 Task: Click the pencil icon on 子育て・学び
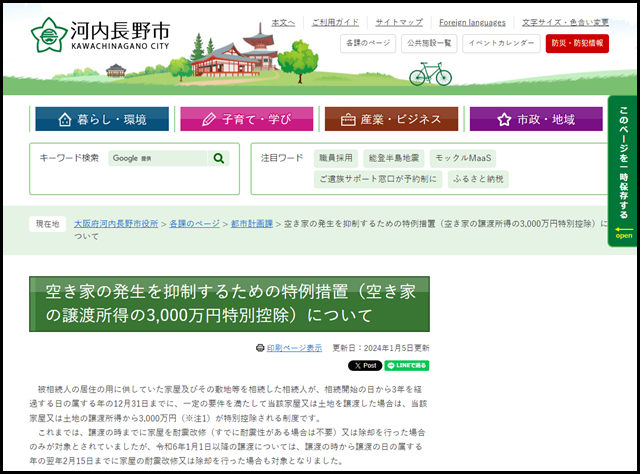[x=209, y=120]
